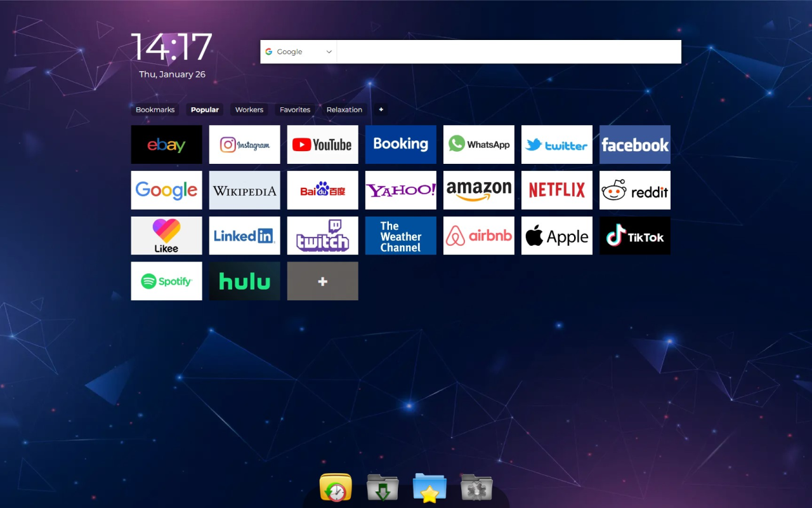Screen dimensions: 812x508
Task: Select the Popular tab
Action: tap(205, 110)
